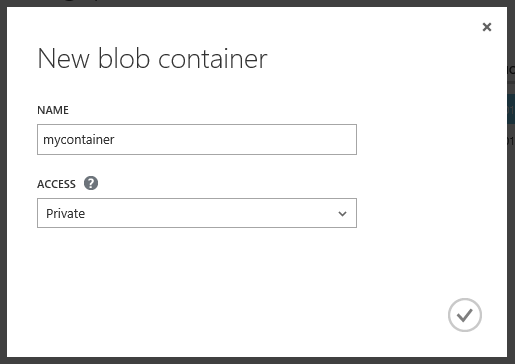The height and width of the screenshot is (364, 515).
Task: Click the NAME field label
Action: (53, 110)
